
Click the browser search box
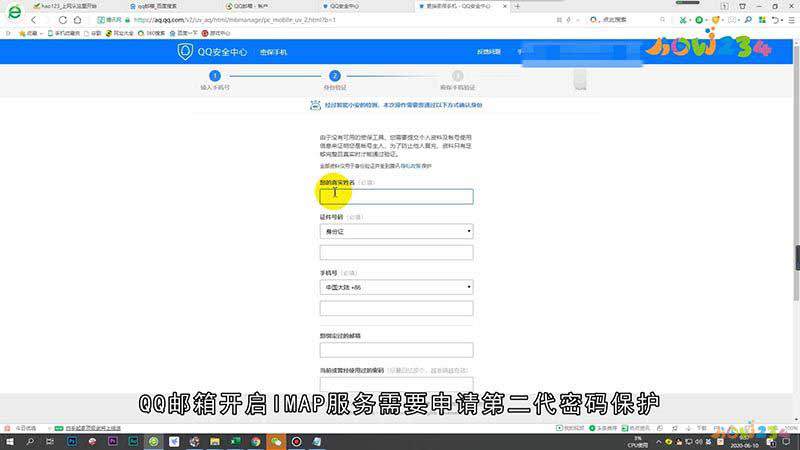tap(628, 20)
